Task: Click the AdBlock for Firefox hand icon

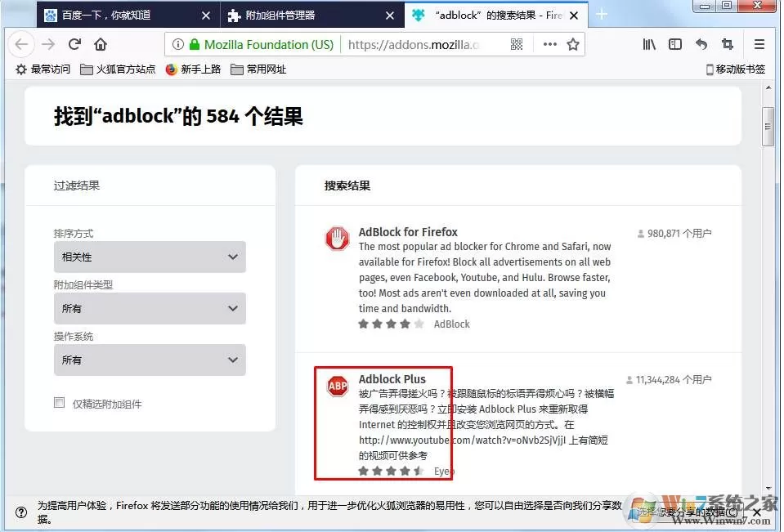Action: [338, 238]
